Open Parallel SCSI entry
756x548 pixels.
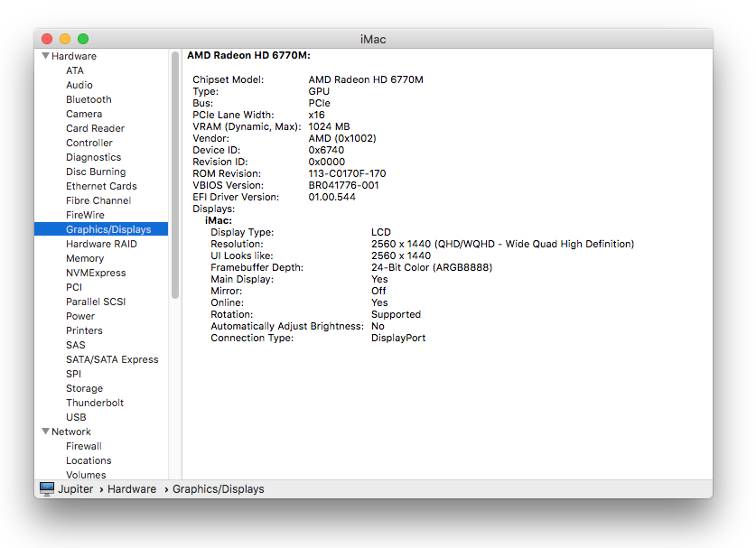pos(96,302)
